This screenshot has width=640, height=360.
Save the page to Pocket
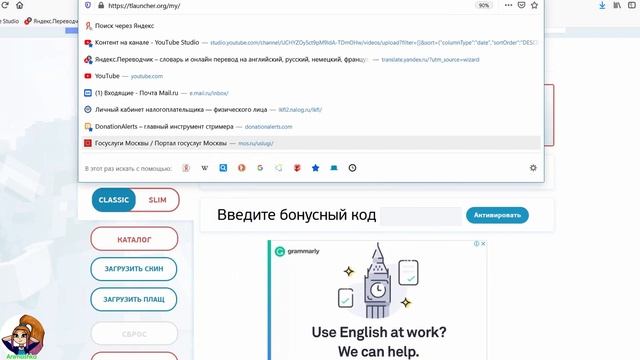coord(521,5)
